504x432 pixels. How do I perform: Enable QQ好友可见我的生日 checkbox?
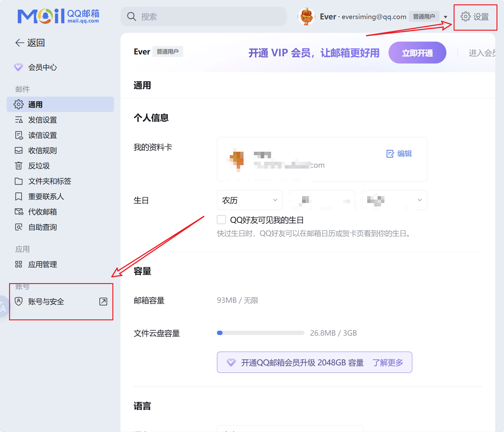tap(221, 220)
